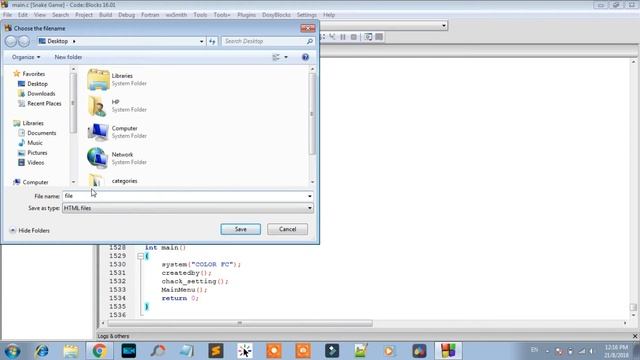The height and width of the screenshot is (360, 640).
Task: Click the file list vertical scrollbar
Action: coord(312,114)
